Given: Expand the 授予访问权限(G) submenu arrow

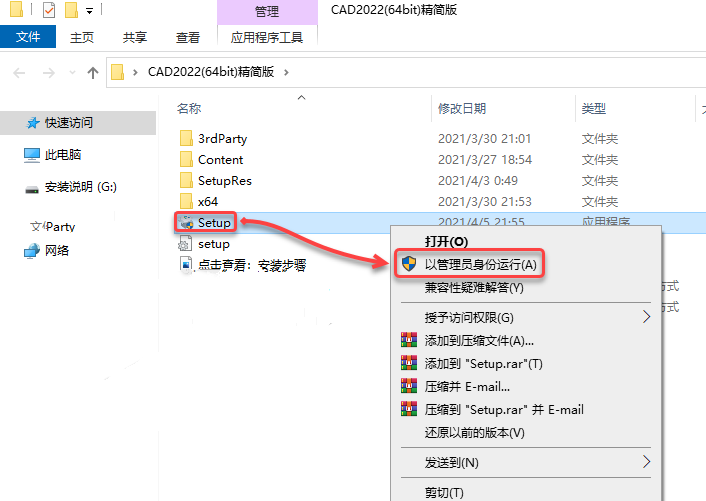Looking at the screenshot, I should pyautogui.click(x=647, y=317).
